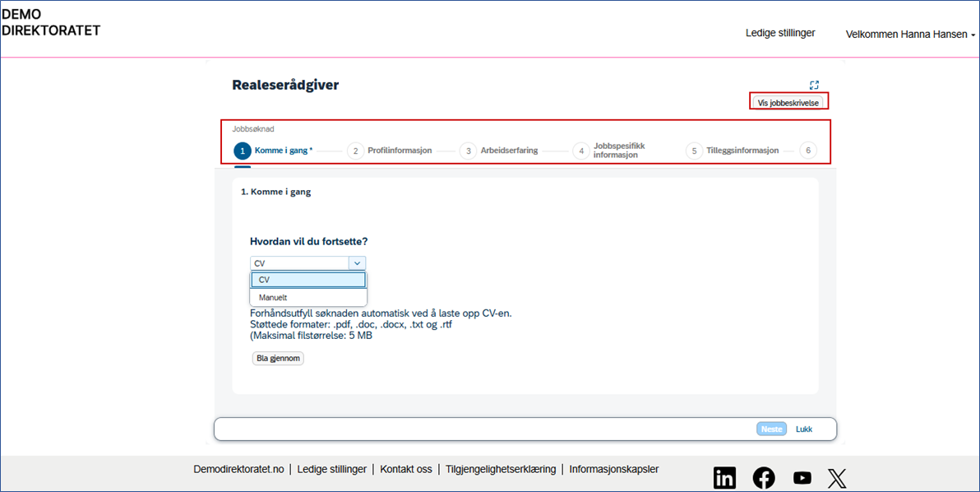Click the 'Maksimal filstørrelse: 5 MB' text
The width and height of the screenshot is (980, 492).
coord(312,336)
